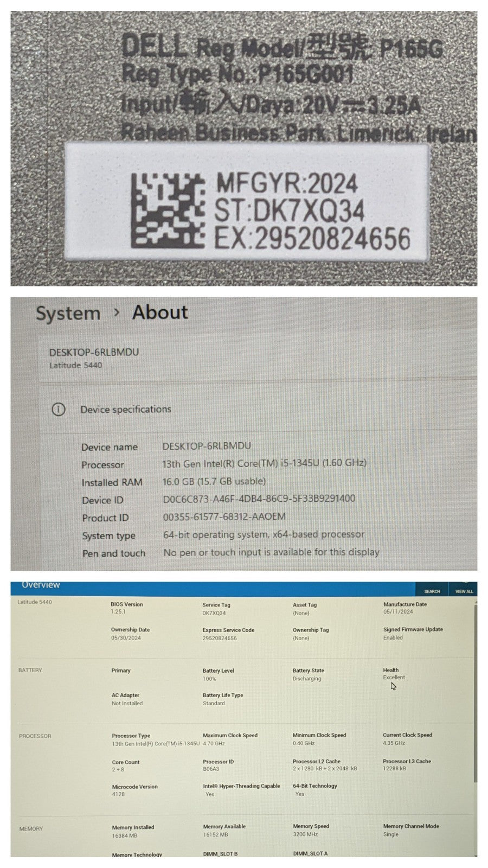Click the System breadcrumb link
The width and height of the screenshot is (488, 868).
click(68, 314)
